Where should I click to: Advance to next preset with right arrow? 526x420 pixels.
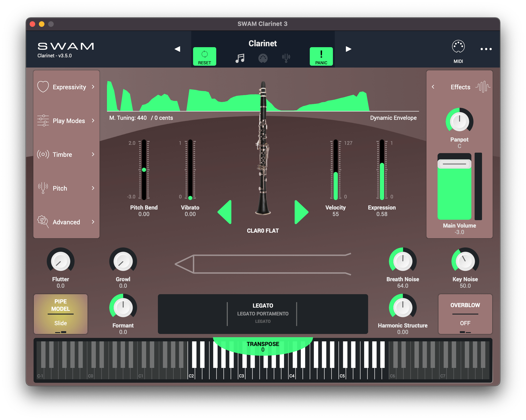[x=349, y=49]
